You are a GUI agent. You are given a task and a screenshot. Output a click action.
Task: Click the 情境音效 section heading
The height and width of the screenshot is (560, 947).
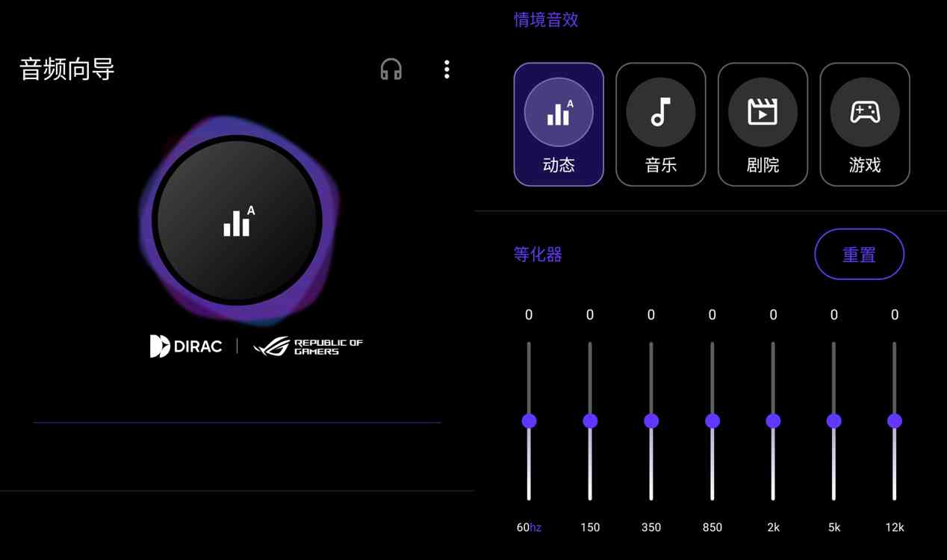click(546, 20)
